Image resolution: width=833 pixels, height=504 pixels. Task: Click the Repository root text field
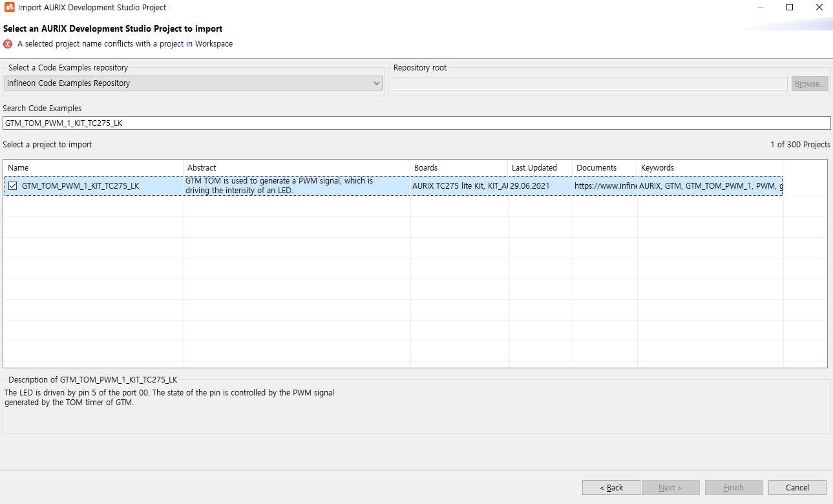pos(589,83)
